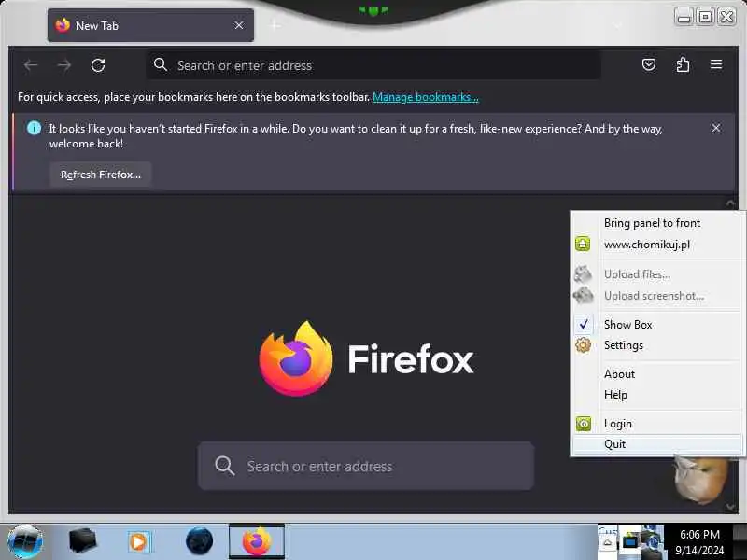Close the New Tab tab

point(239,25)
